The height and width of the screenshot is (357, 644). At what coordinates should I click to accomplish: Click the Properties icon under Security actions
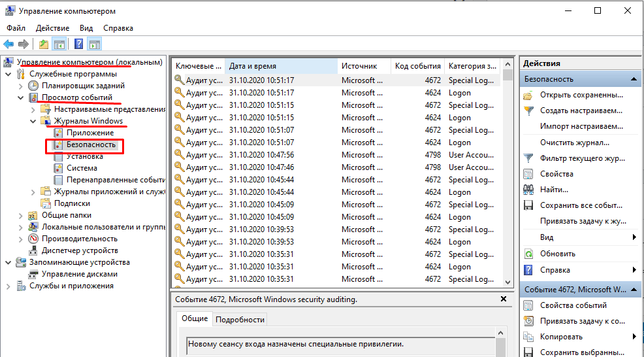[528, 174]
